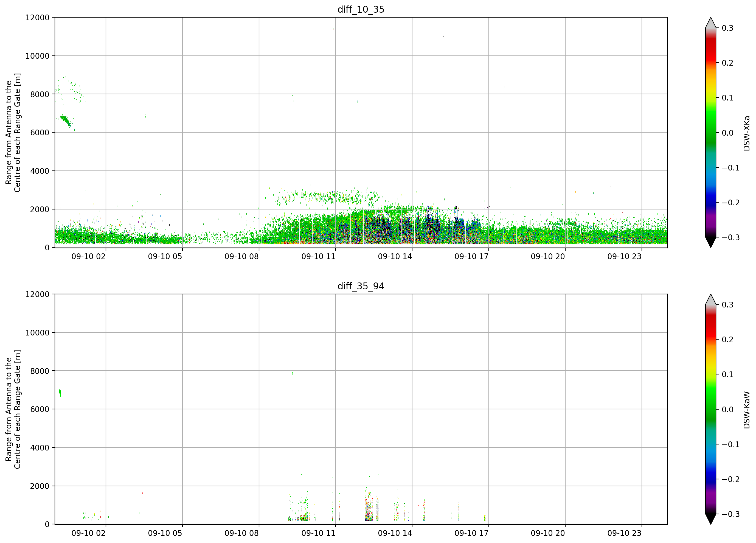Click '09-10 14' time label under diff_10_35

coord(395,256)
